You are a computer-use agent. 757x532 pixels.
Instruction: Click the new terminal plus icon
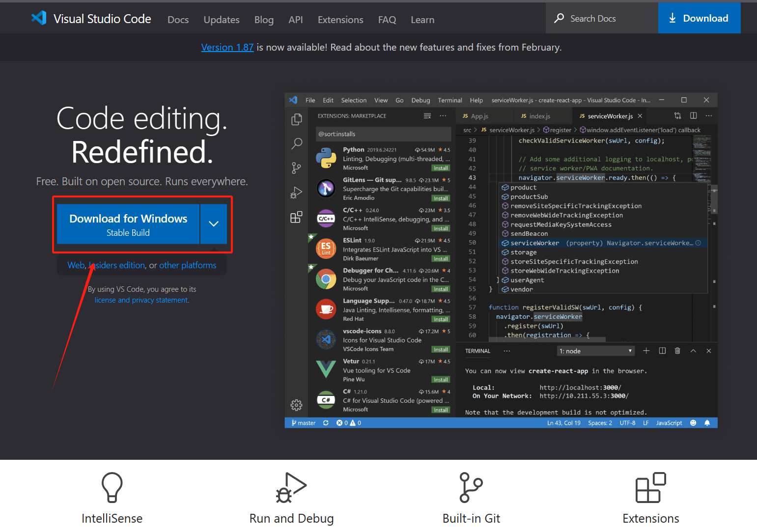click(646, 351)
